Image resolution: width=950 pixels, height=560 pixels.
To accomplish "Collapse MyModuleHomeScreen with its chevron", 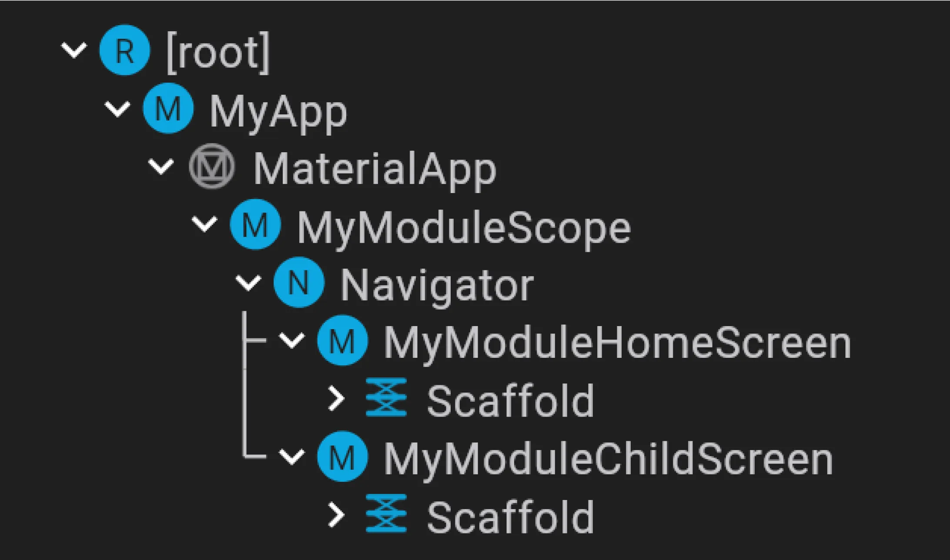I will pyautogui.click(x=291, y=341).
